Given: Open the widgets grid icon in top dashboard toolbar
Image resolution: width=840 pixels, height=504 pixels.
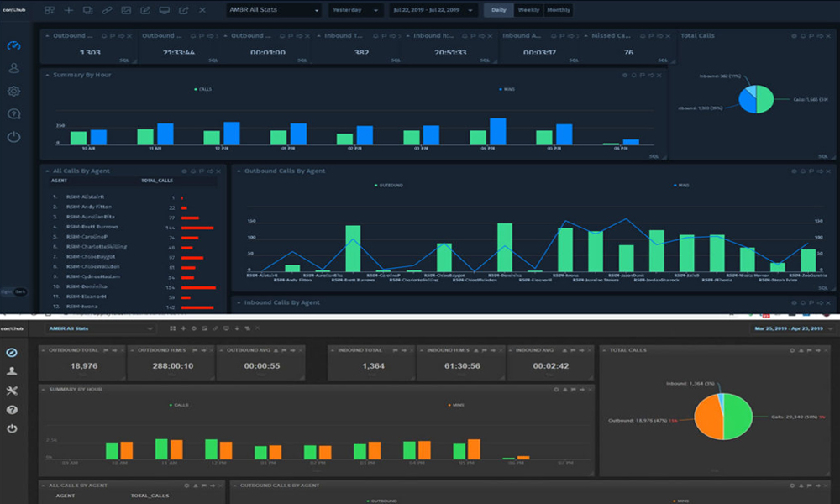Looking at the screenshot, I should (x=50, y=10).
